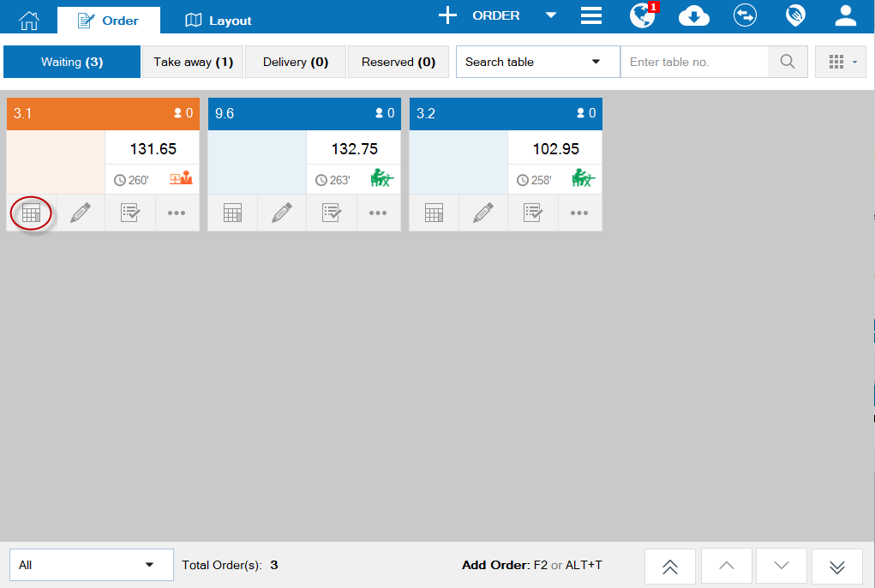Screen dimensions: 875x588
Task: Go up one page with single up arrow
Action: [x=726, y=567]
